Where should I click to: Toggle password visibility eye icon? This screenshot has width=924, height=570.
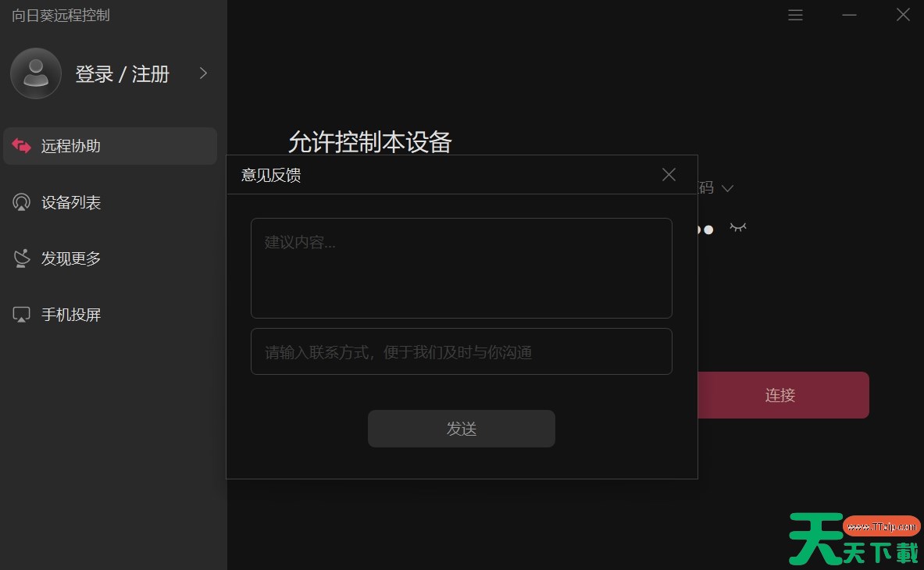(x=737, y=227)
